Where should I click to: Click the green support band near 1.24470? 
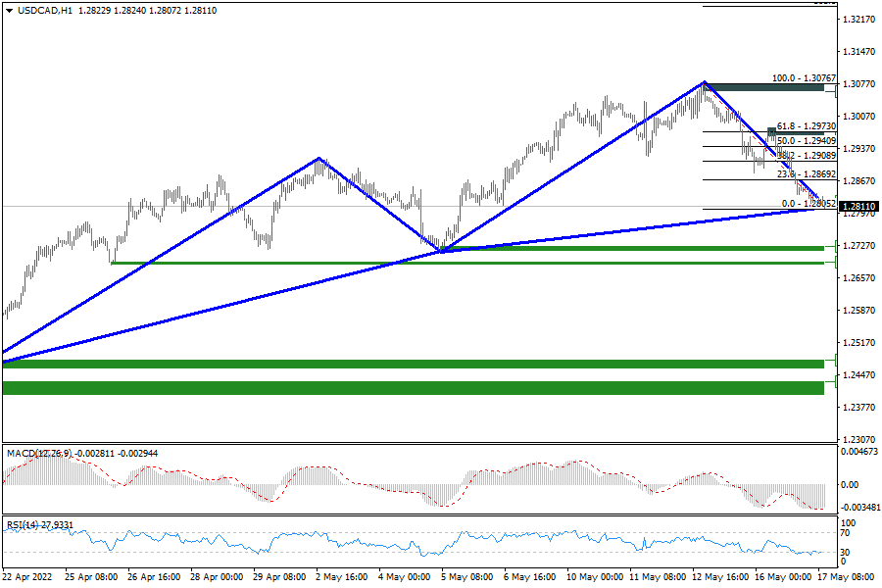[412, 364]
